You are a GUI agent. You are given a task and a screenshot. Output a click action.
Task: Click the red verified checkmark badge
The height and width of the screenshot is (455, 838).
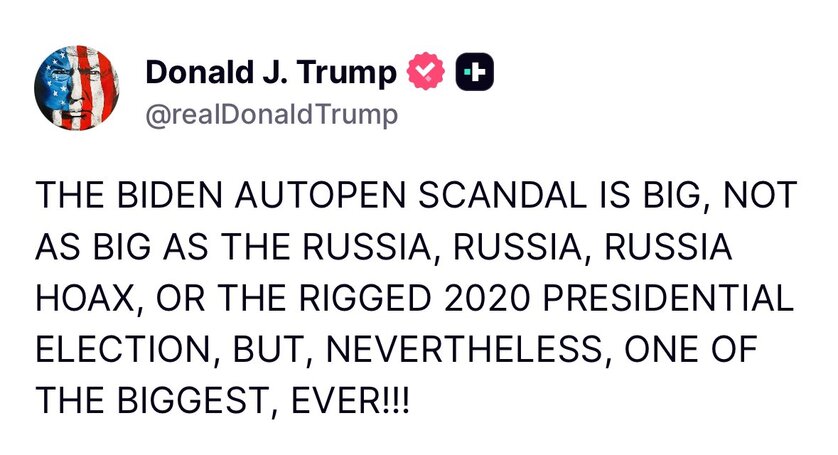point(426,71)
